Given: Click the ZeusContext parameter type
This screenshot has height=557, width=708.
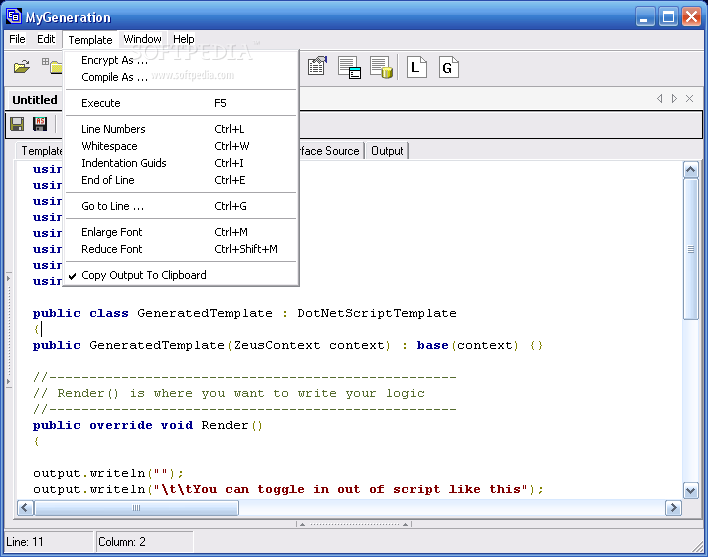Looking at the screenshot, I should coord(276,345).
